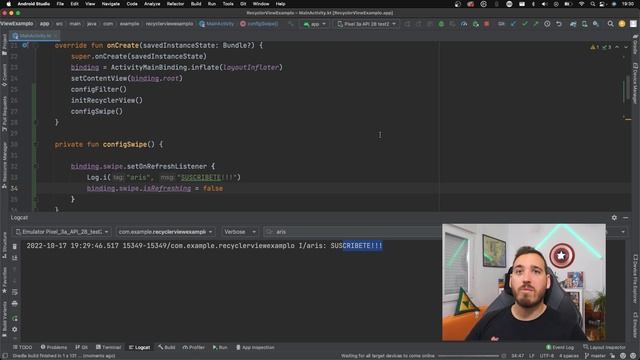Hide the Logcat panel with minimize dash
This screenshot has height=360, width=640.
(625, 218)
